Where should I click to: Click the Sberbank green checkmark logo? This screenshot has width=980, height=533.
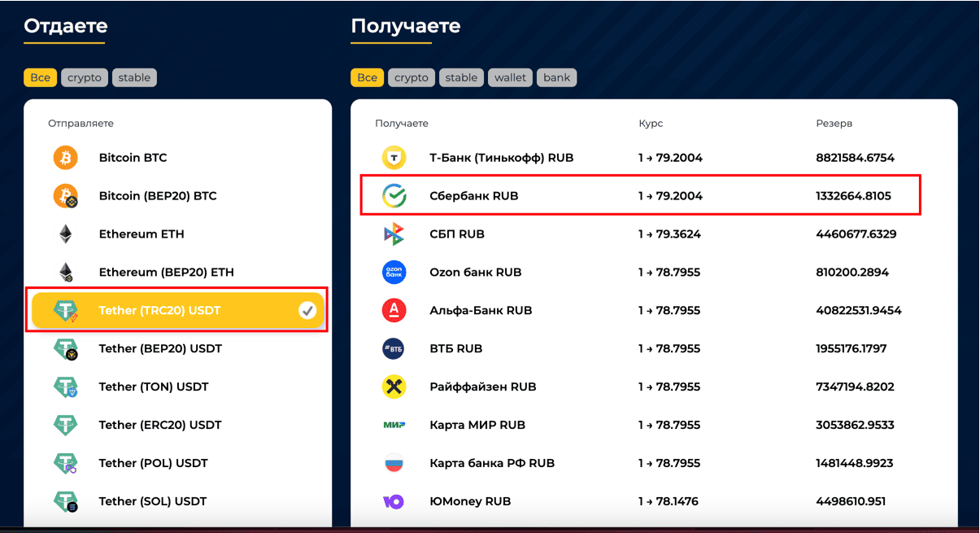coord(394,196)
